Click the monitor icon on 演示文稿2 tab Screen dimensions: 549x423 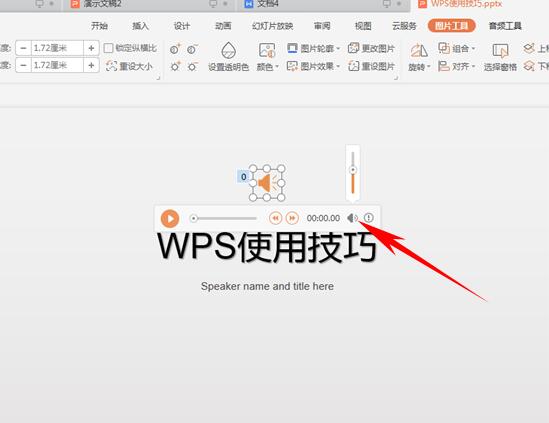click(213, 4)
